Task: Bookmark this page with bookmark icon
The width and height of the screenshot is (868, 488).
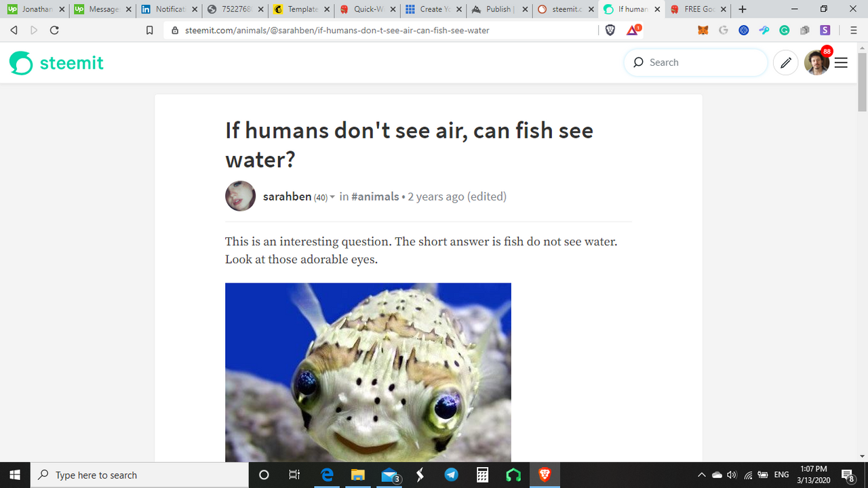Action: pyautogui.click(x=150, y=30)
